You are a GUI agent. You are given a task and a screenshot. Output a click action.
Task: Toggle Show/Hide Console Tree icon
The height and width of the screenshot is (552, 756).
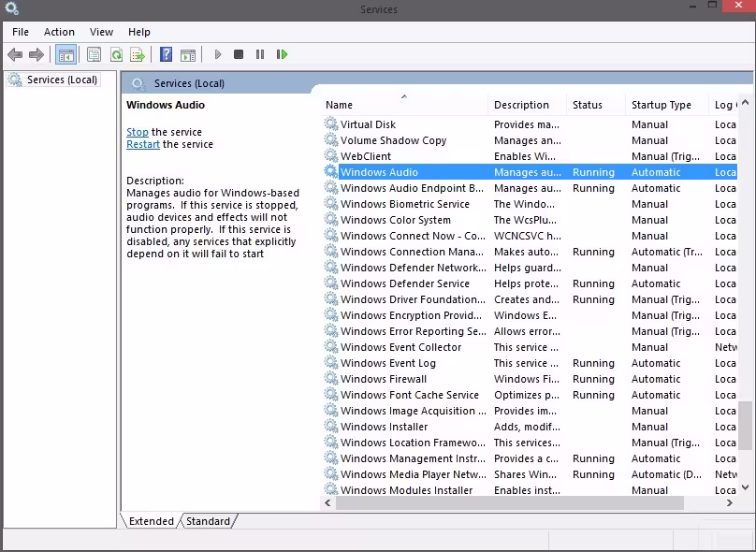[66, 54]
